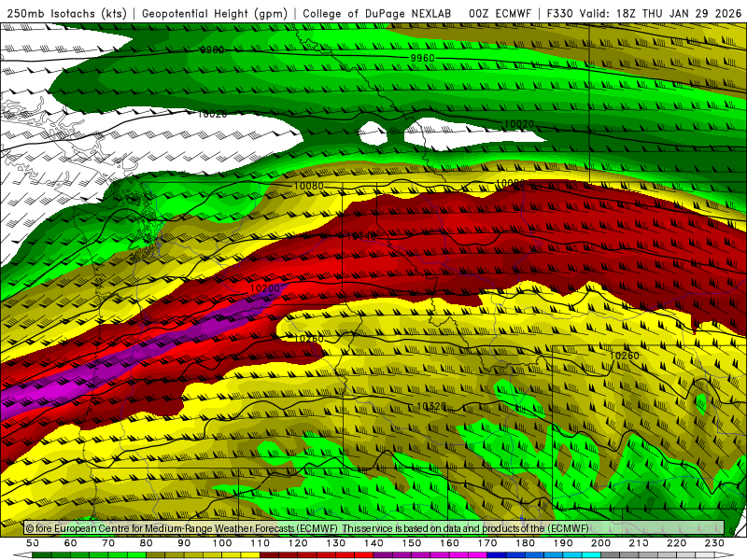Click the 130 value on color scale
This screenshot has width=747, height=560.
click(336, 543)
